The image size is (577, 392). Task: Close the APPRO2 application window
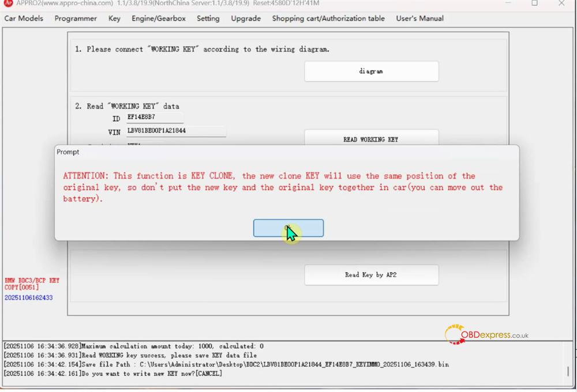tap(562, 3)
